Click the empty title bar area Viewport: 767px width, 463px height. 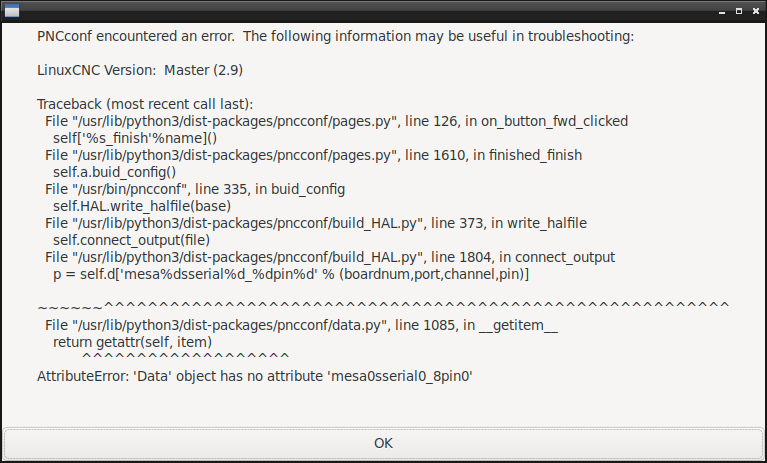click(x=367, y=10)
